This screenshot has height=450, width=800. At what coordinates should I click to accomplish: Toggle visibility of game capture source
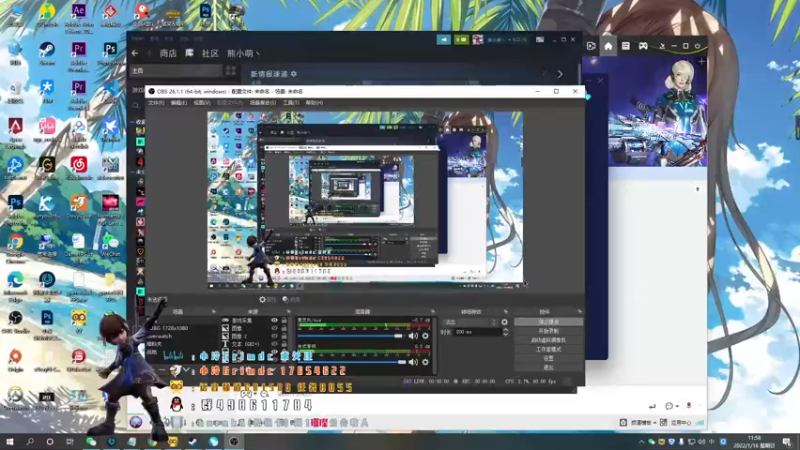[274, 320]
